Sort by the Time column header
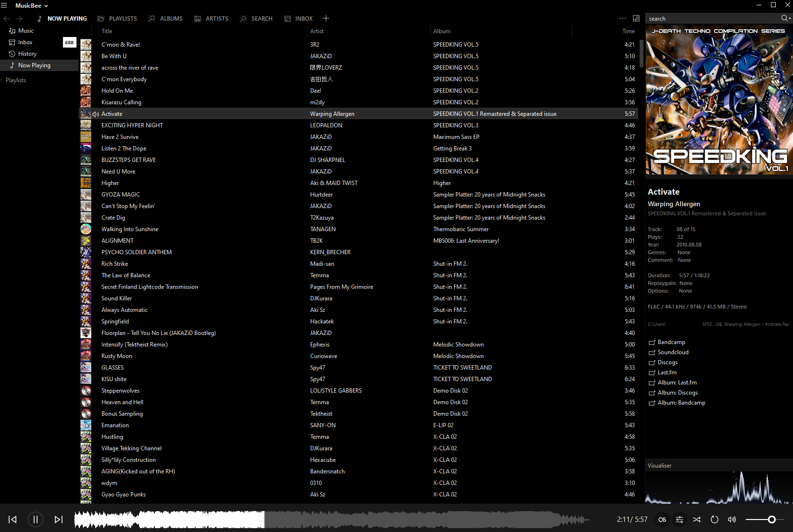The image size is (793, 532). (629, 31)
